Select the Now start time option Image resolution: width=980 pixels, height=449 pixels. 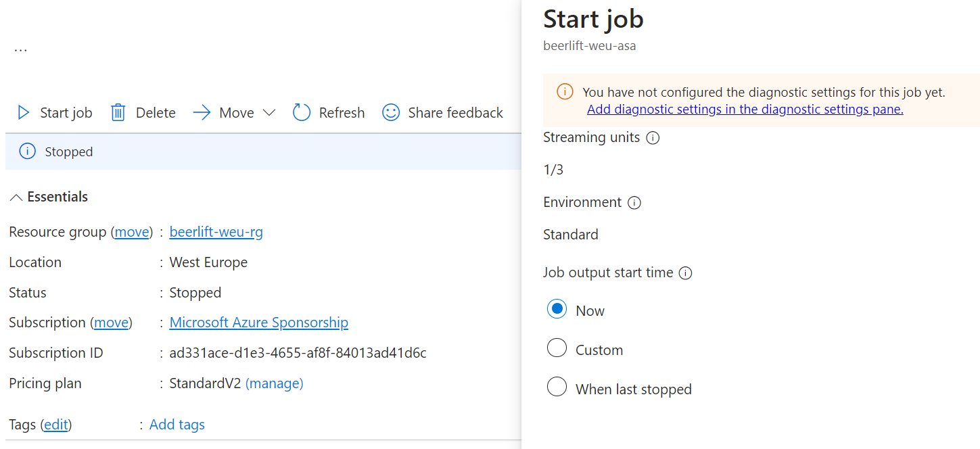tap(557, 308)
